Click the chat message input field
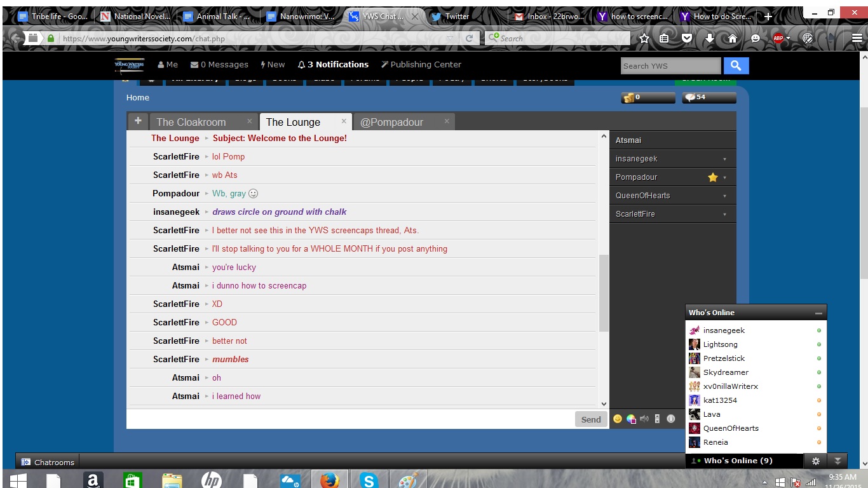The height and width of the screenshot is (488, 868). [x=350, y=419]
